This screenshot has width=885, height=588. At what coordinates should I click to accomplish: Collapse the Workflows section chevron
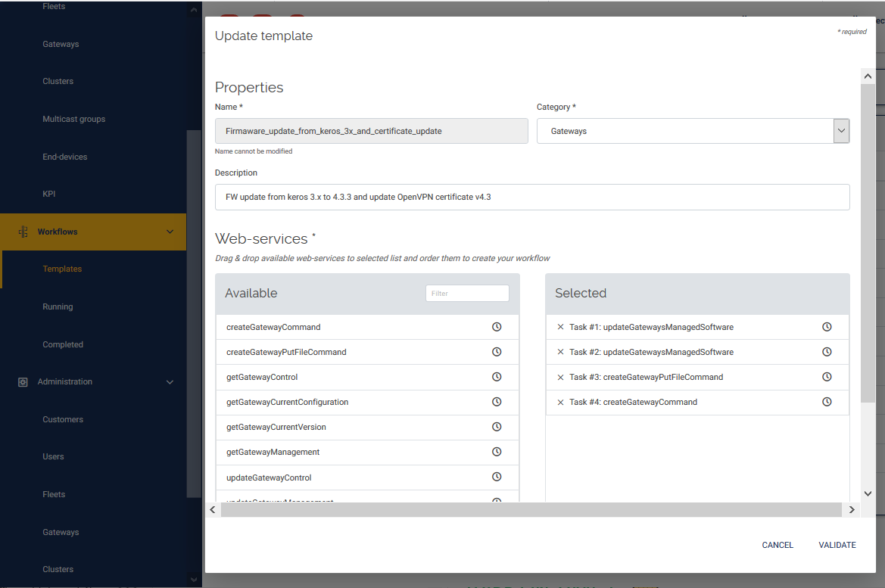[x=170, y=232]
